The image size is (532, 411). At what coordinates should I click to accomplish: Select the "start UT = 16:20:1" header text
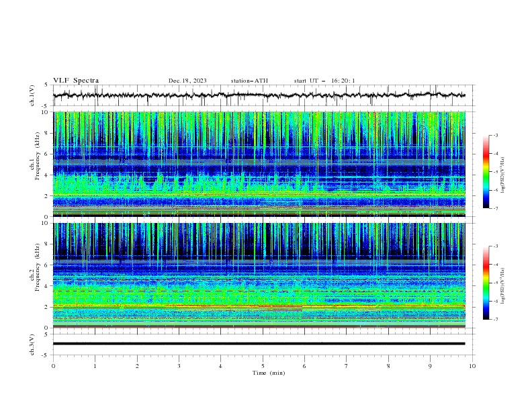(x=324, y=81)
